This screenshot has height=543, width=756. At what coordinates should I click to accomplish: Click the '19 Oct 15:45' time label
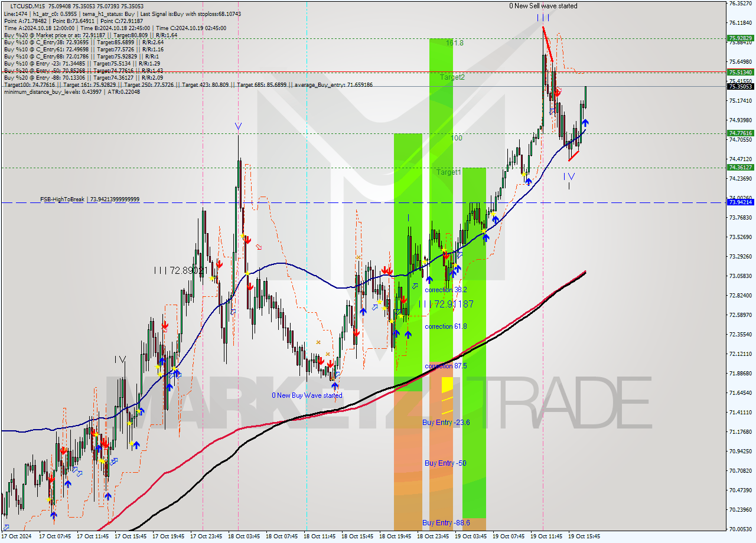(x=584, y=537)
